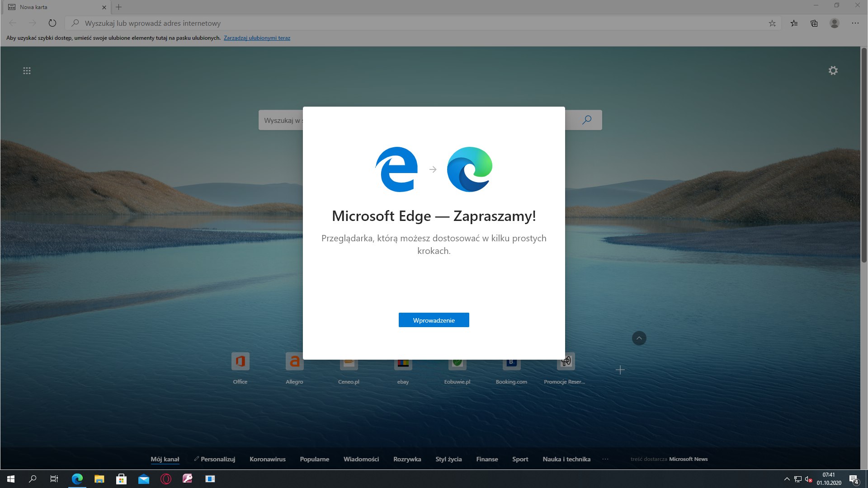The height and width of the screenshot is (488, 868).
Task: Click the Microsoft News provider link
Action: click(688, 459)
